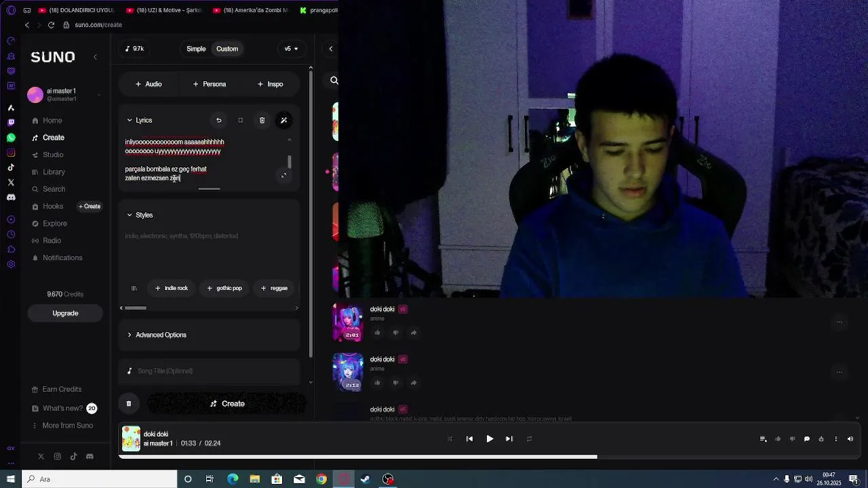Image resolution: width=868 pixels, height=488 pixels.
Task: Click the Suno Discord icon in the footer
Action: point(90,457)
